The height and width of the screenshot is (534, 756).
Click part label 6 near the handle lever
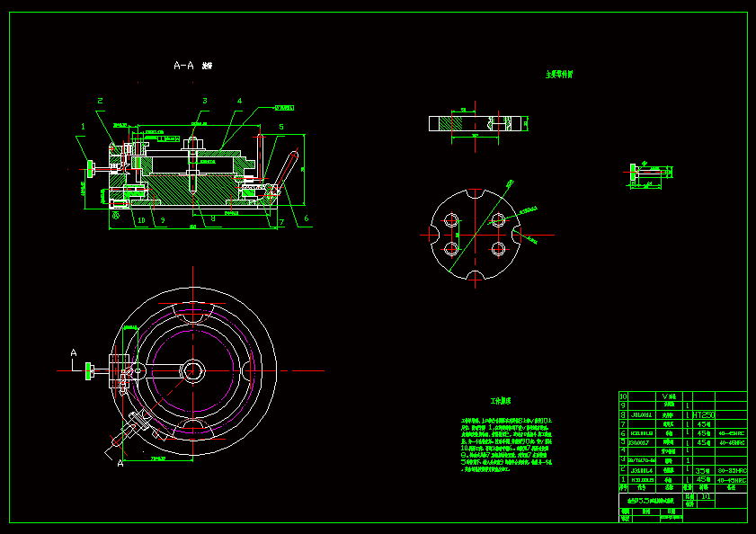pos(306,218)
